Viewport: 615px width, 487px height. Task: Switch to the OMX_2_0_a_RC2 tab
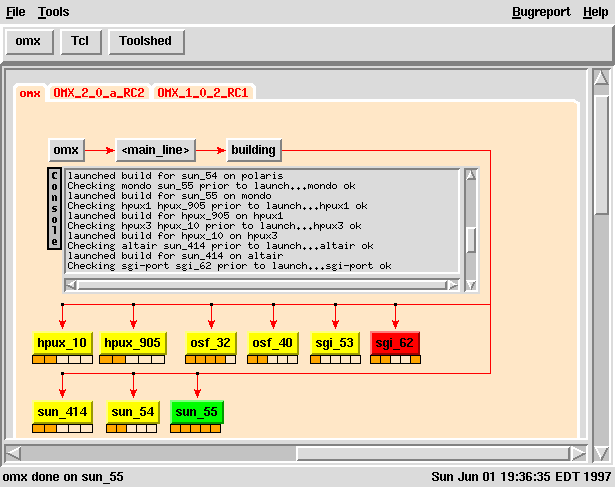tap(98, 93)
